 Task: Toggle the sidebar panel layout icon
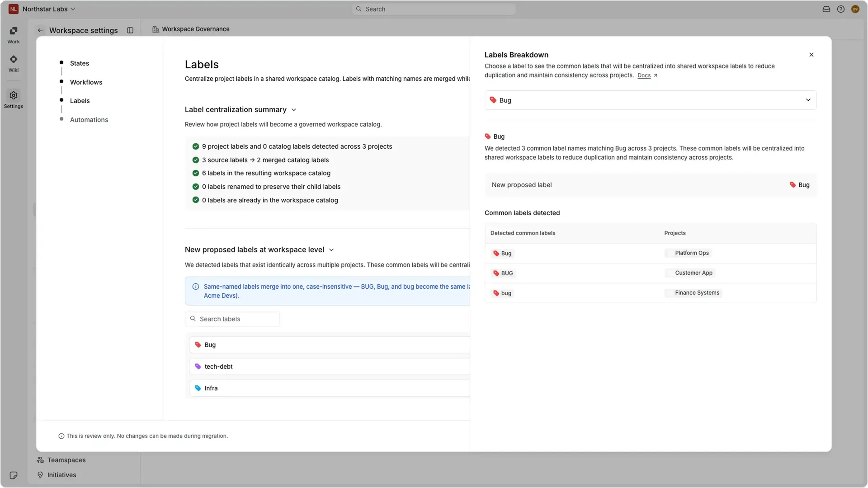click(130, 30)
